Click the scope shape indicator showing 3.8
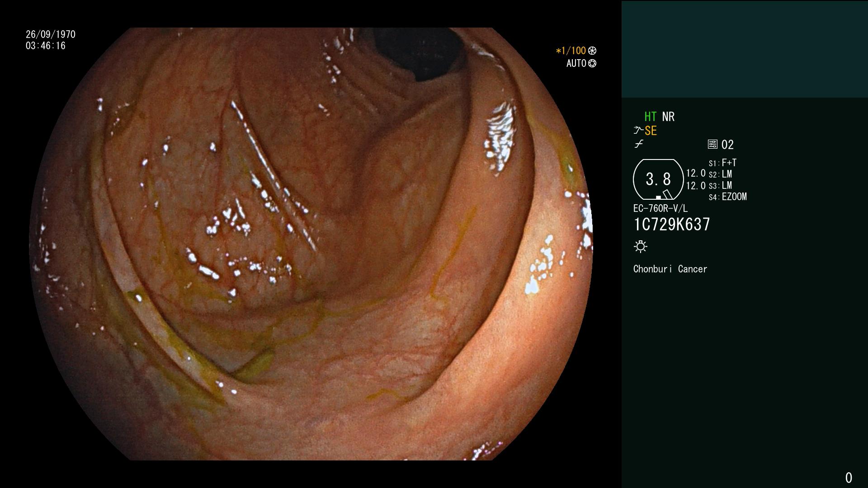This screenshot has height=488, width=868. [x=658, y=179]
